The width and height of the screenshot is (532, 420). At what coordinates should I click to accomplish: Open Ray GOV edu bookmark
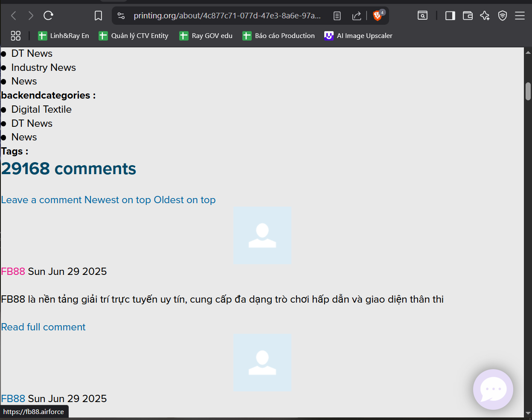[206, 36]
